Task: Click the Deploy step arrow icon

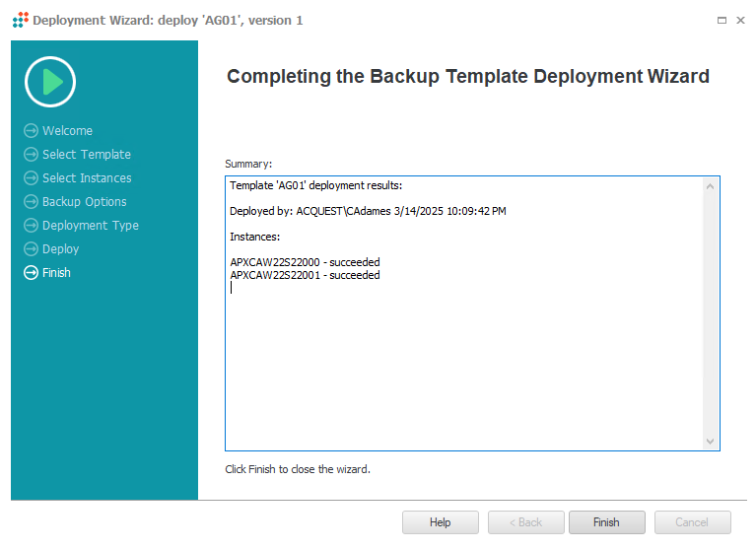Action: pos(31,248)
